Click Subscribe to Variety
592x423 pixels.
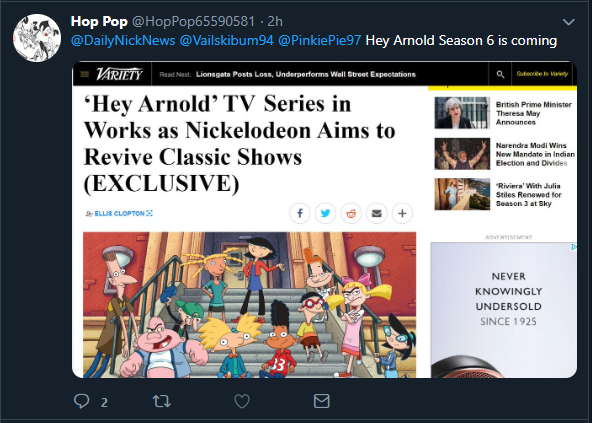pos(542,74)
